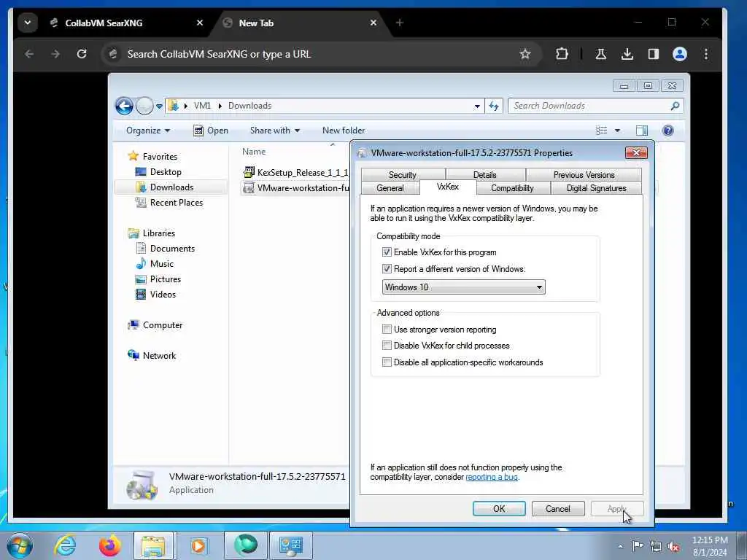The image size is (747, 560).
Task: Open Chrome three-dot menu
Action: [x=706, y=54]
